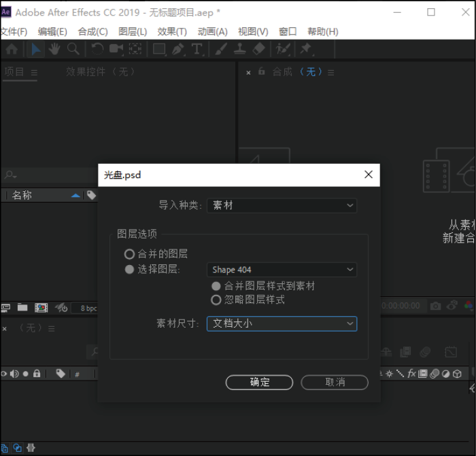Select the Pen tool
The width and height of the screenshot is (476, 456).
point(178,49)
